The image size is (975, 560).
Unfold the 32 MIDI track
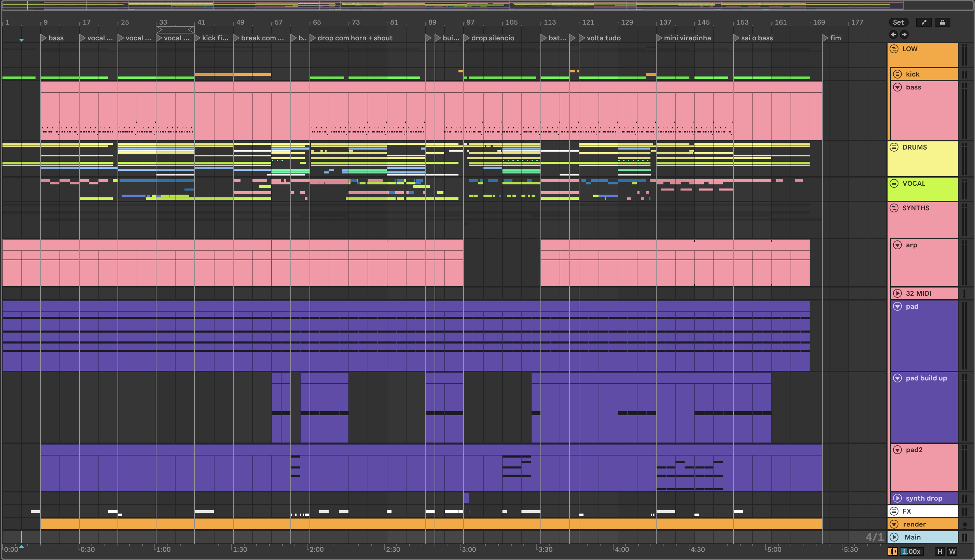[x=897, y=293]
